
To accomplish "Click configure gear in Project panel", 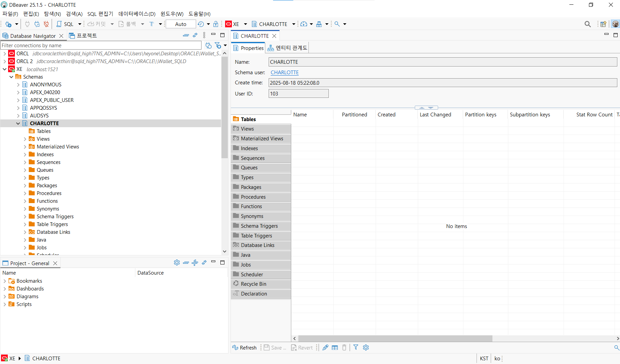I will pos(177,262).
